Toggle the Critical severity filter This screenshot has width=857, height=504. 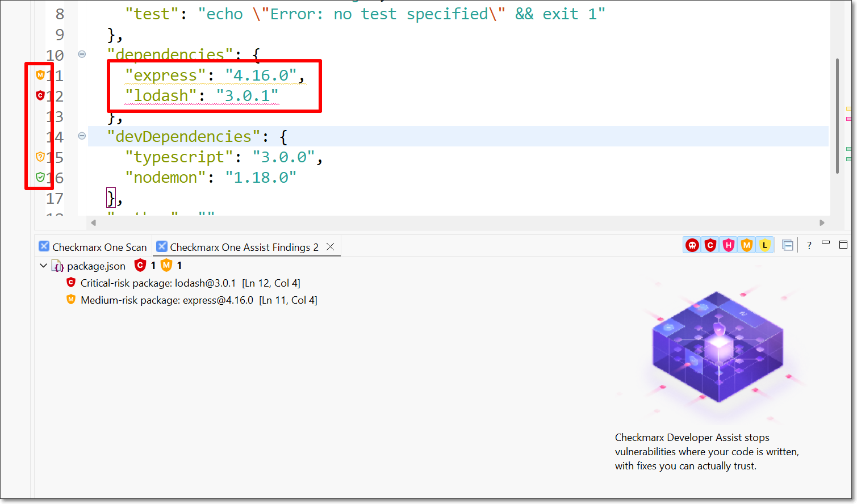click(x=710, y=245)
